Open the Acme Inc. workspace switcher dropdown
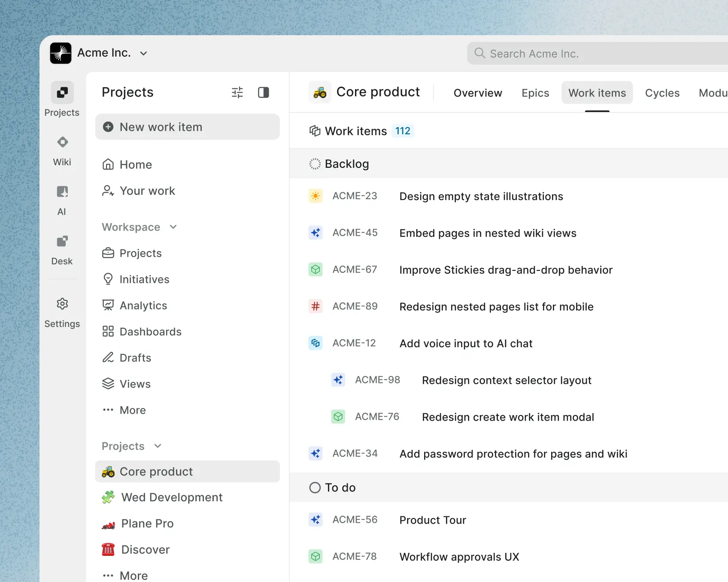The height and width of the screenshot is (582, 728). pos(144,54)
